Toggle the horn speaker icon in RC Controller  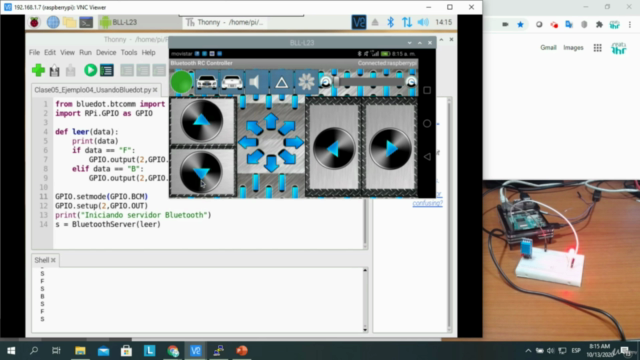click(x=256, y=82)
